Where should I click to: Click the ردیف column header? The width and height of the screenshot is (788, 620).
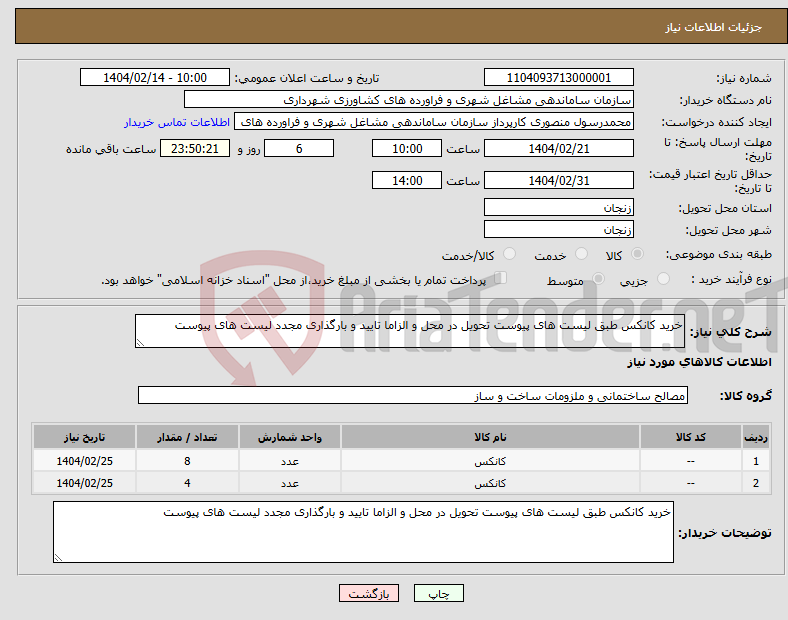[x=755, y=437]
